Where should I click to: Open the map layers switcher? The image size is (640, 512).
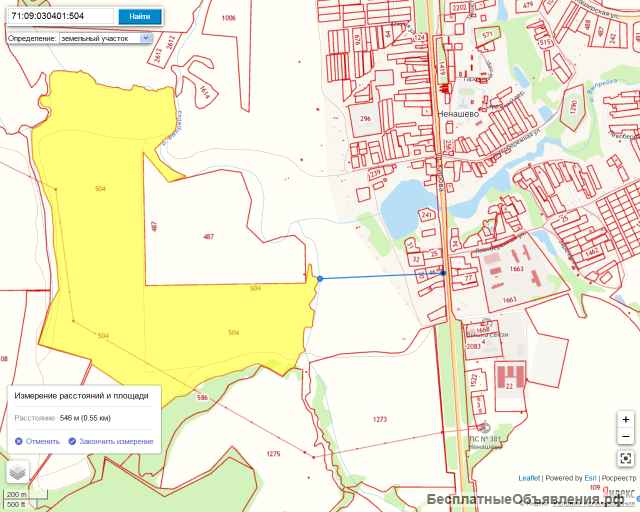[x=17, y=471]
